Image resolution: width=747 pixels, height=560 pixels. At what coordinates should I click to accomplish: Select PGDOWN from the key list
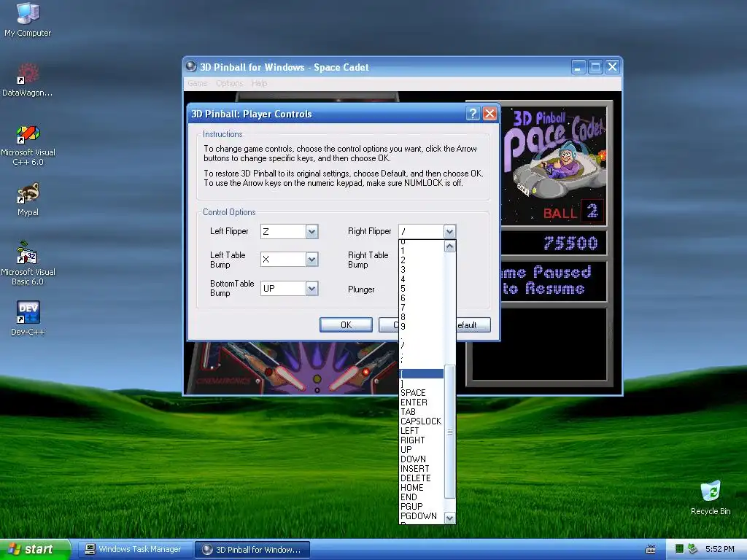(421, 516)
